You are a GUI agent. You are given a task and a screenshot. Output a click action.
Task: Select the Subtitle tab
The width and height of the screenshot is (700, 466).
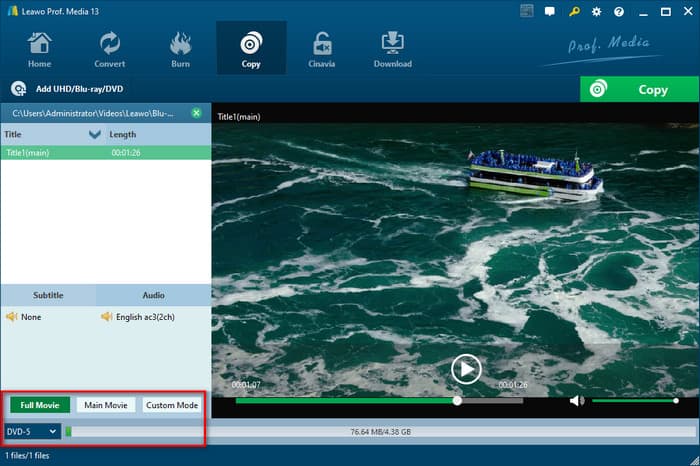(x=48, y=296)
